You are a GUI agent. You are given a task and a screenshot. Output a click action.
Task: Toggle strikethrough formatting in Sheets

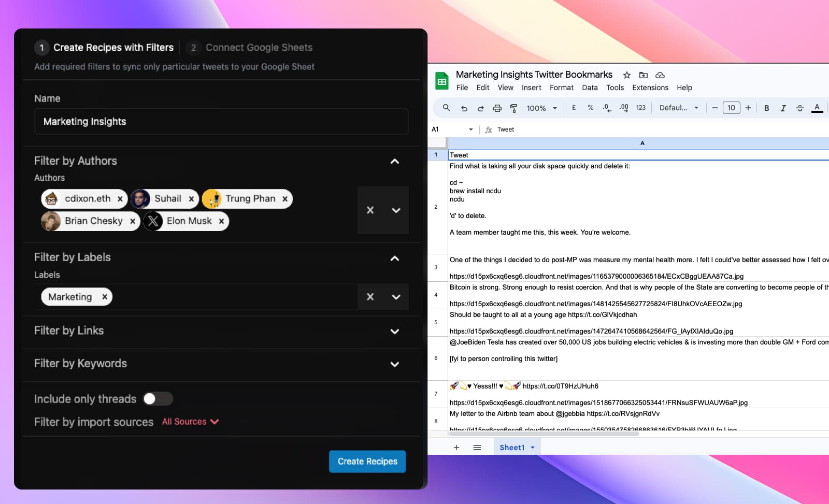click(799, 108)
